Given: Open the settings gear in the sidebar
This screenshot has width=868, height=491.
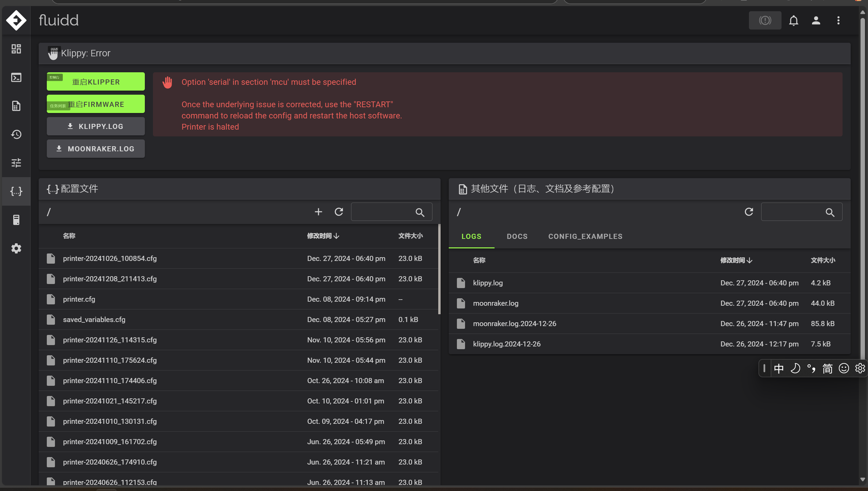Looking at the screenshot, I should (16, 248).
